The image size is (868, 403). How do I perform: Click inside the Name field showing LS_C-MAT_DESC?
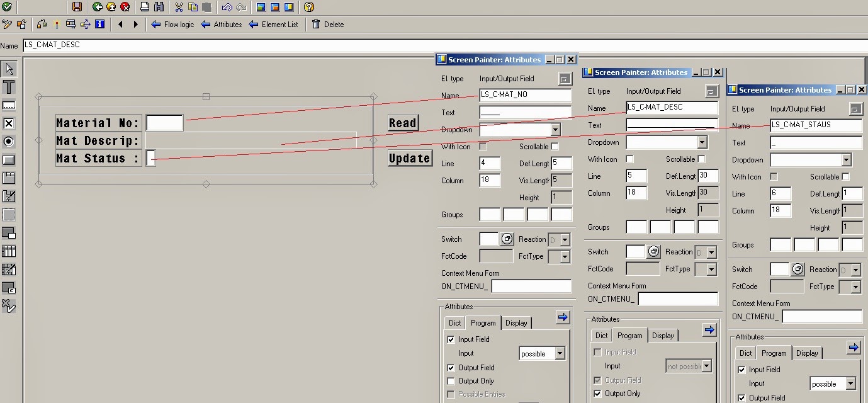click(672, 108)
